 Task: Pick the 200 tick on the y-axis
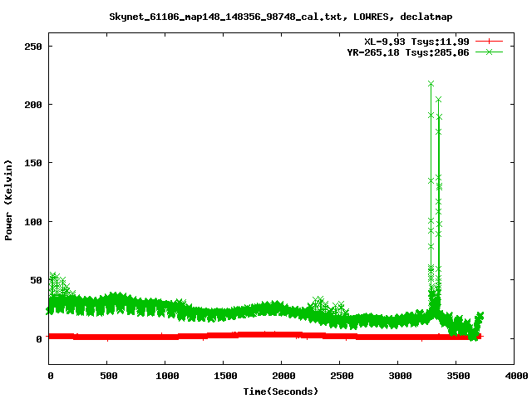pos(32,105)
